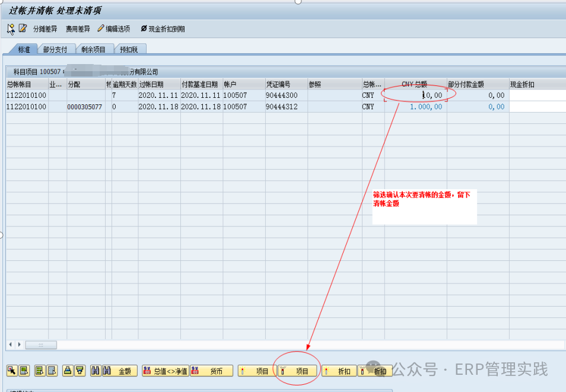Click the first 折扣 discount button
The width and height of the screenshot is (566, 392).
(x=338, y=371)
